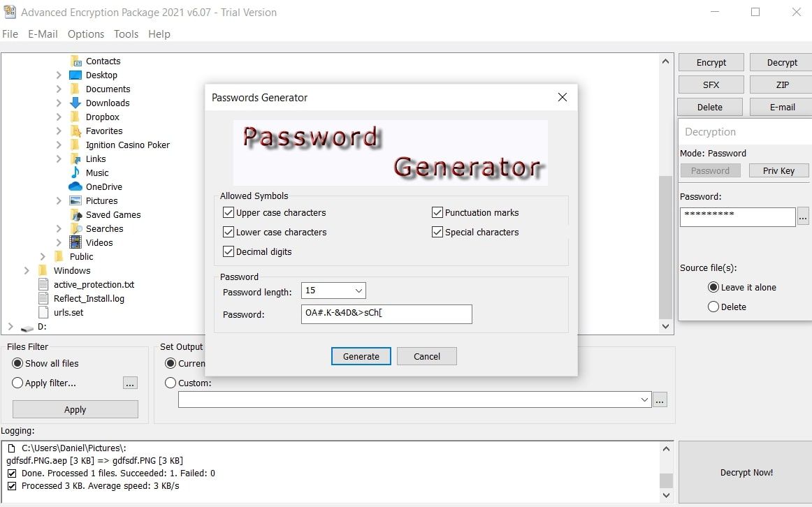
Task: Click the Dropbox folder icon
Action: click(75, 117)
